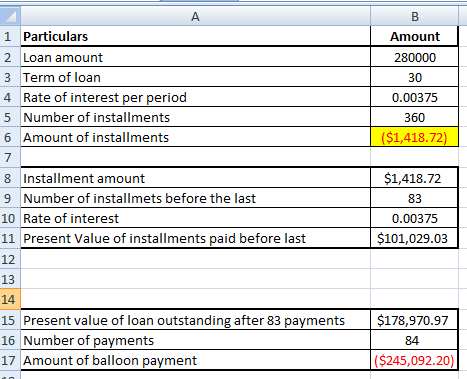This screenshot has height=379, width=467.
Task: Select red ($245,092.20) balloon payment cell
Action: [x=414, y=360]
